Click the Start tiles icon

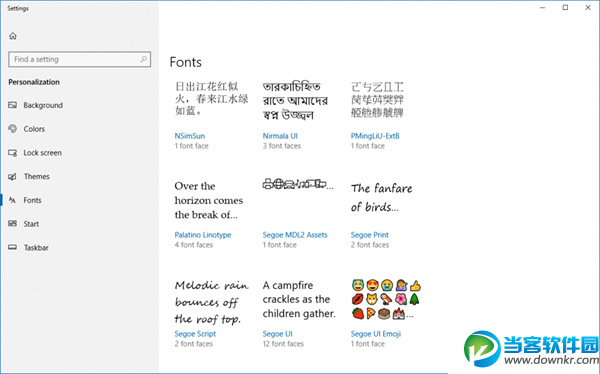13,224
